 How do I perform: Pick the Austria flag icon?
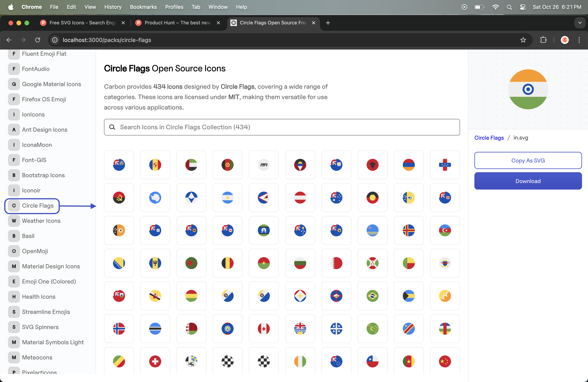[300, 197]
